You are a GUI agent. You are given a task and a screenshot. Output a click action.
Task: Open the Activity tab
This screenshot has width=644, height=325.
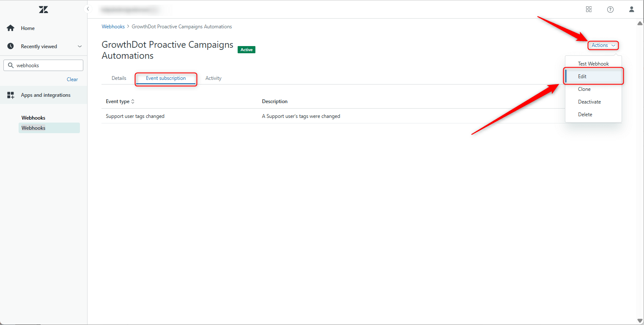(213, 78)
